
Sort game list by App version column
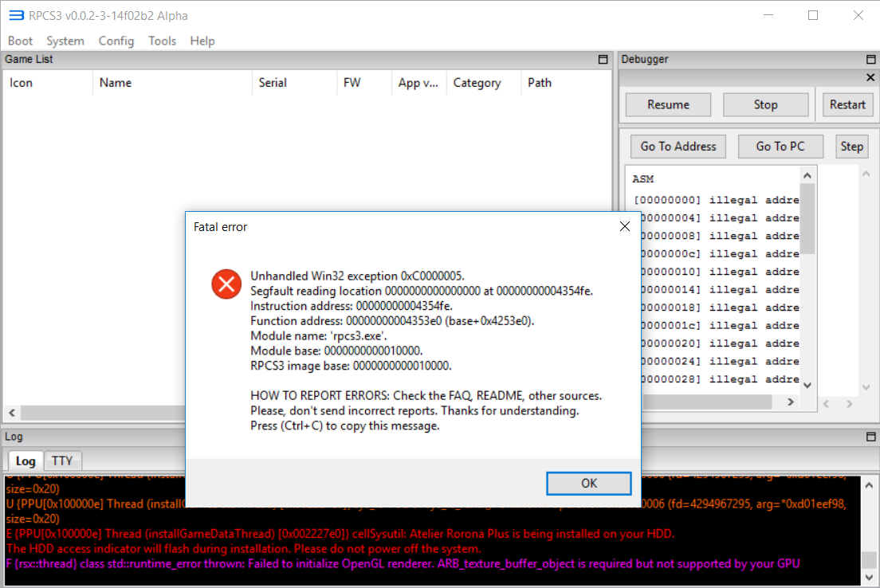tap(418, 83)
